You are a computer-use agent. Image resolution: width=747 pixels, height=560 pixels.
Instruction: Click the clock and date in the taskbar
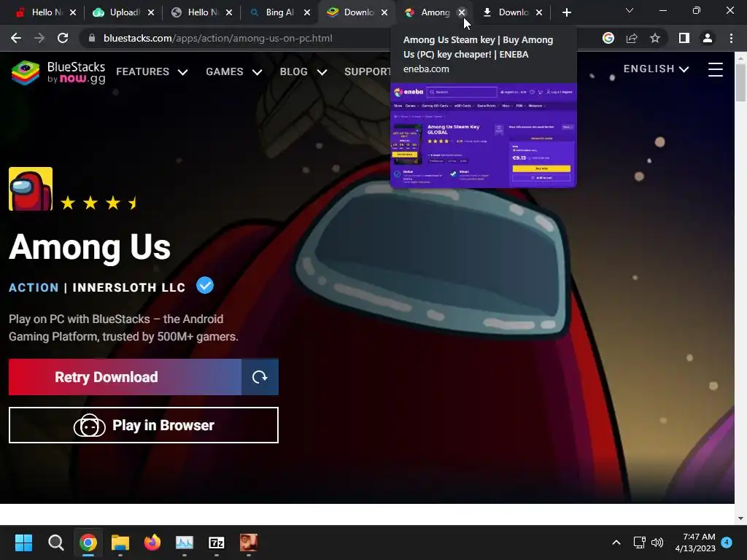pos(695,542)
